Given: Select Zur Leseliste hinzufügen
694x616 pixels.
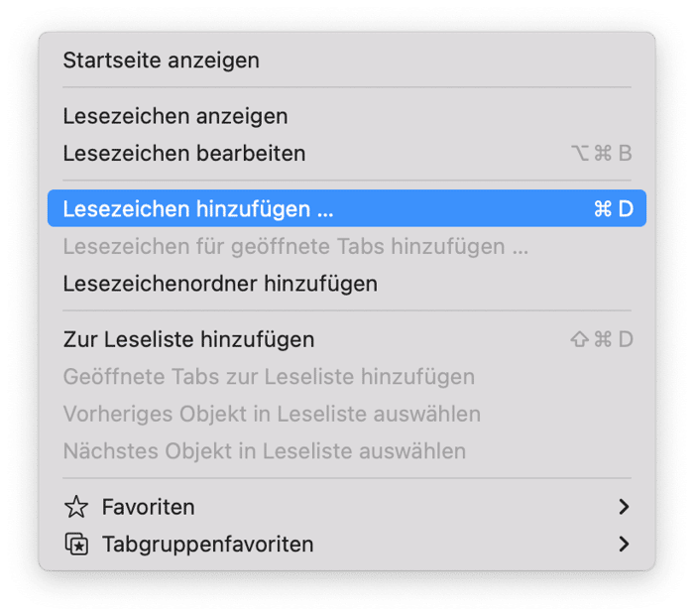Looking at the screenshot, I should [x=347, y=339].
